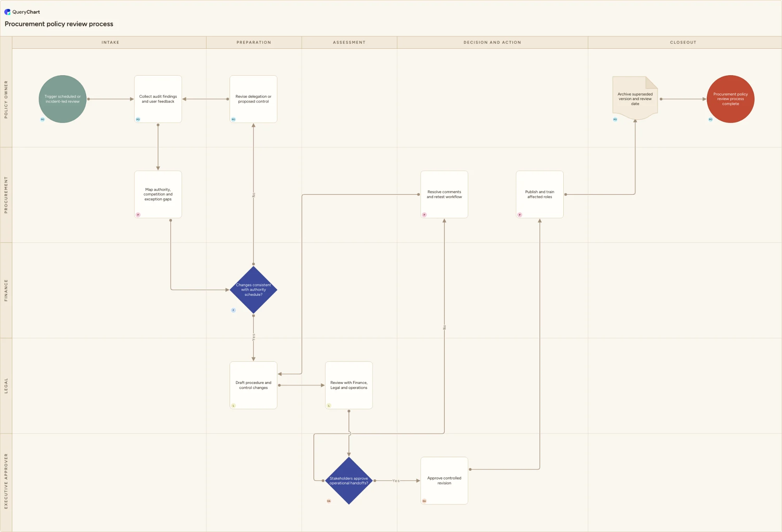Click the PREPARATION column header
The width and height of the screenshot is (782, 532).
click(254, 42)
